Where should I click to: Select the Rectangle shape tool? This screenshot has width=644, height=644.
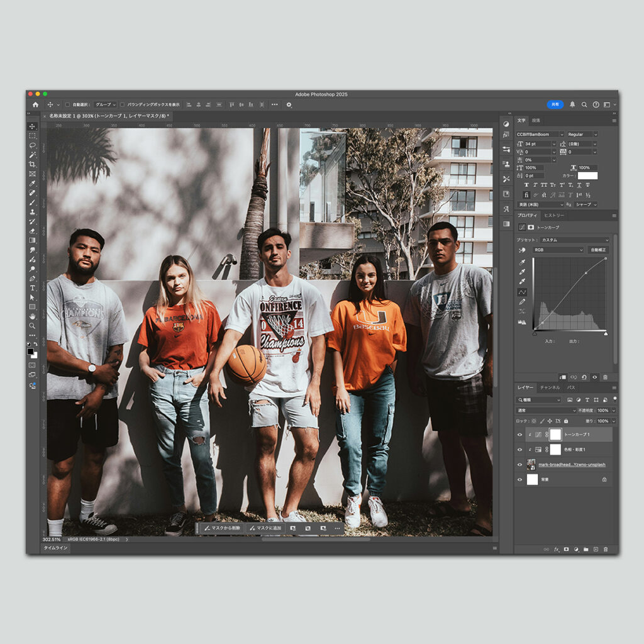[x=32, y=307]
